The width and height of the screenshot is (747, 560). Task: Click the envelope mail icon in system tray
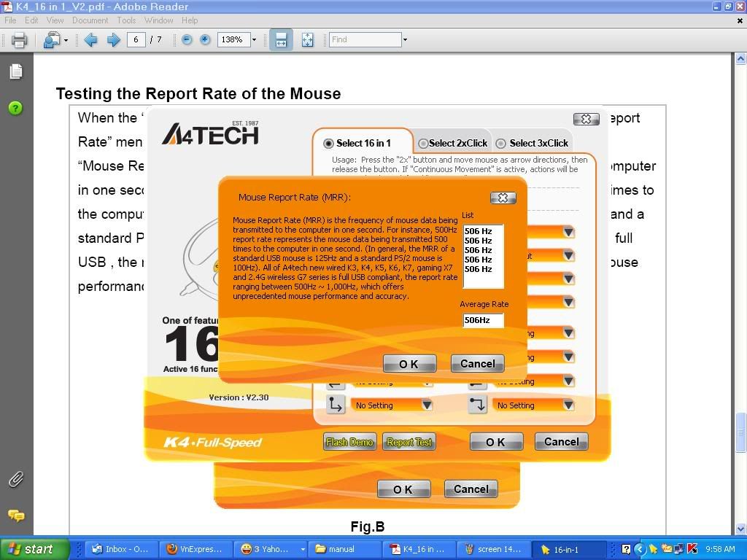pyautogui.click(x=667, y=549)
